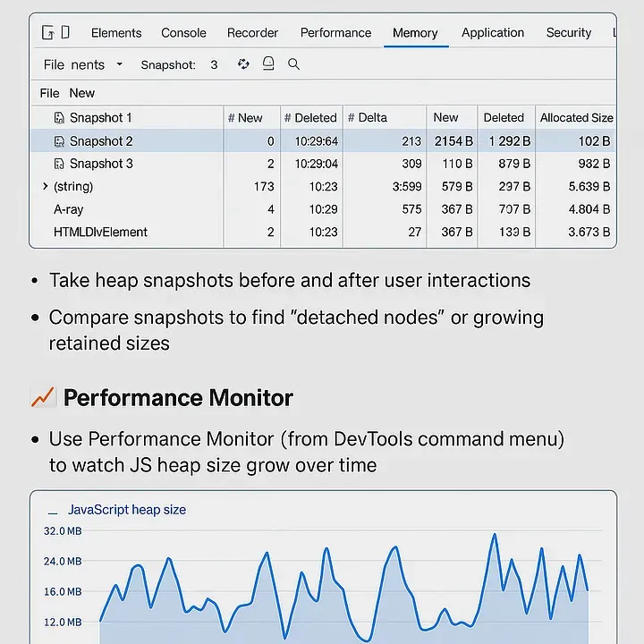Viewport: 644px width, 644px height.
Task: Click the chart icon beside Performance Monitor
Action: point(42,398)
